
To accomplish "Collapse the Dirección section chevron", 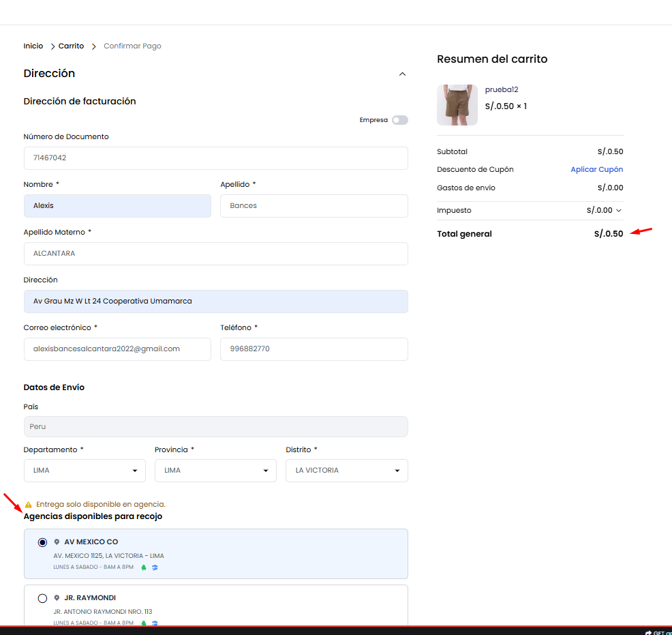I will coord(402,74).
